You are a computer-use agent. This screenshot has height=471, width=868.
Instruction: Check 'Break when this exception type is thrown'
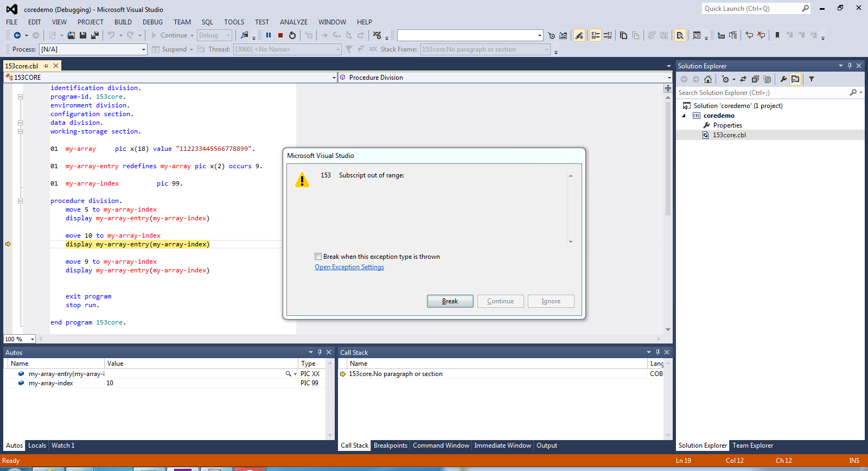pyautogui.click(x=318, y=257)
